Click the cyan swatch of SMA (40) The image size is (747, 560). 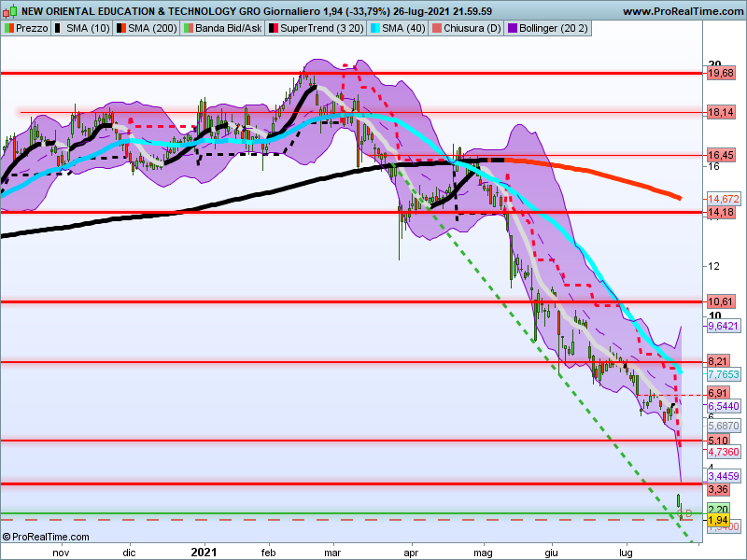[375, 28]
